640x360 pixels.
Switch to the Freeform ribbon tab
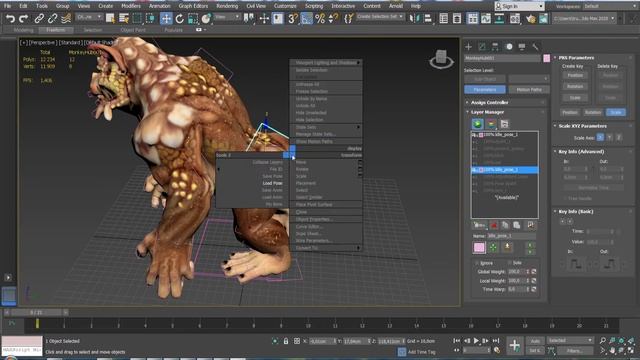coord(56,30)
